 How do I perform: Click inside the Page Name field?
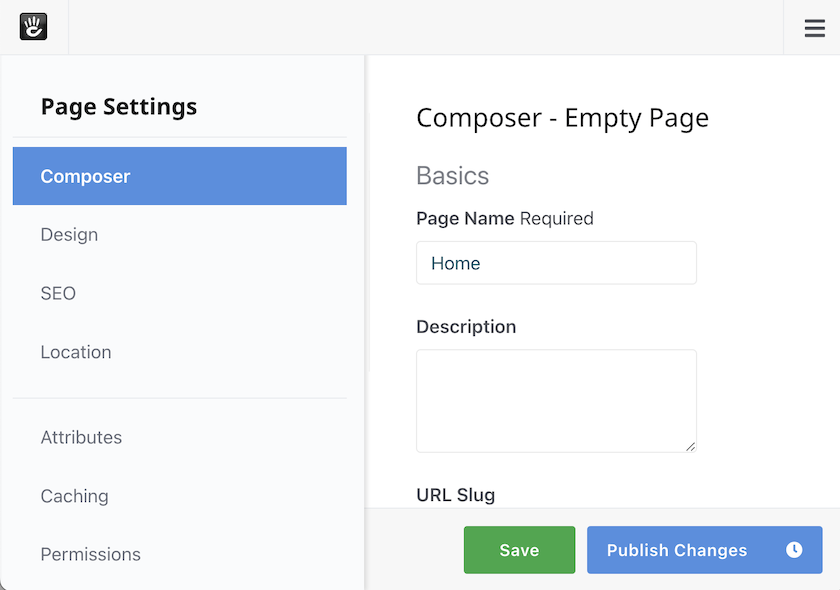point(556,262)
